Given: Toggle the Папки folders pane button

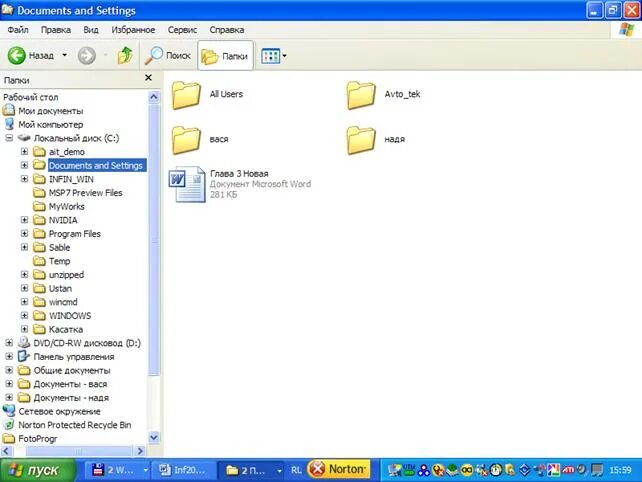Looking at the screenshot, I should [225, 56].
